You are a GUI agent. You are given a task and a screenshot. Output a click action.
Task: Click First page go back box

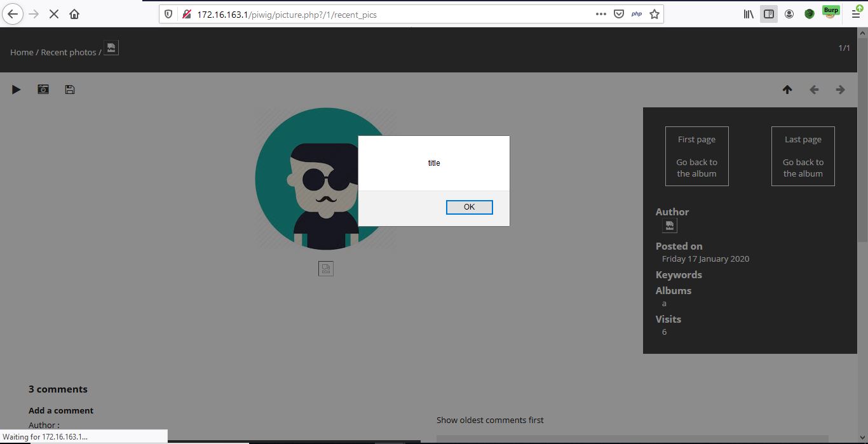(696, 156)
